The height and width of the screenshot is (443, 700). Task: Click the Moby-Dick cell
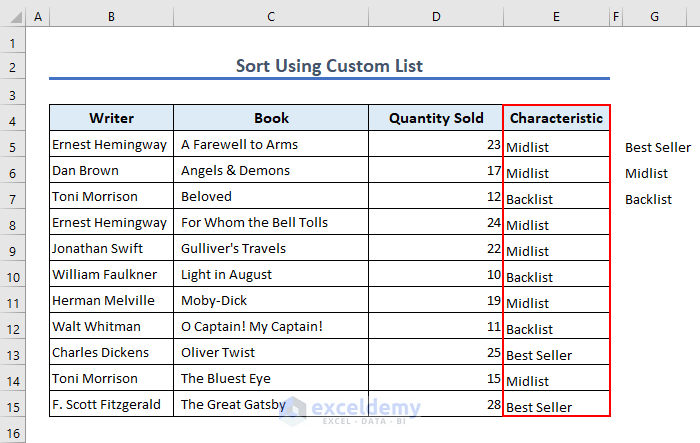point(271,301)
